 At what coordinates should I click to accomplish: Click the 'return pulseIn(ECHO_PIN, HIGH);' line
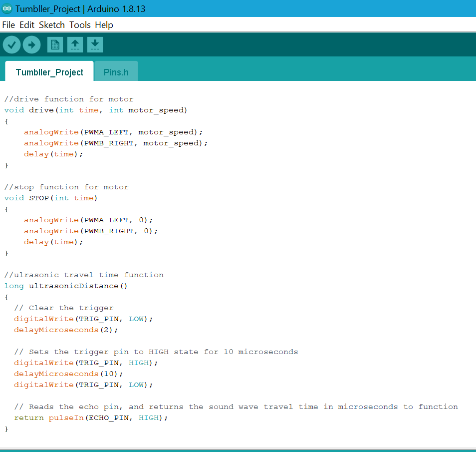click(x=91, y=418)
